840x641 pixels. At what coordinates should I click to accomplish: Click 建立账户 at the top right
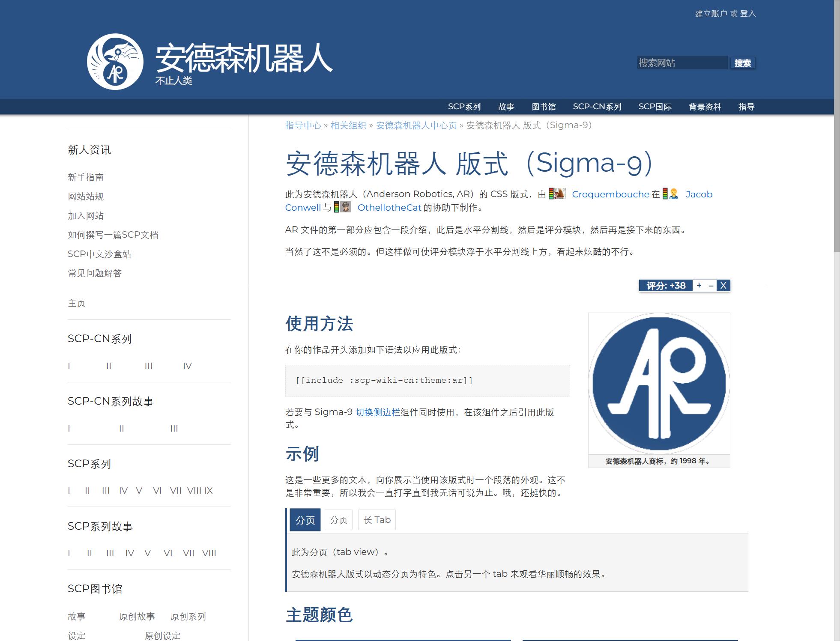(x=711, y=14)
